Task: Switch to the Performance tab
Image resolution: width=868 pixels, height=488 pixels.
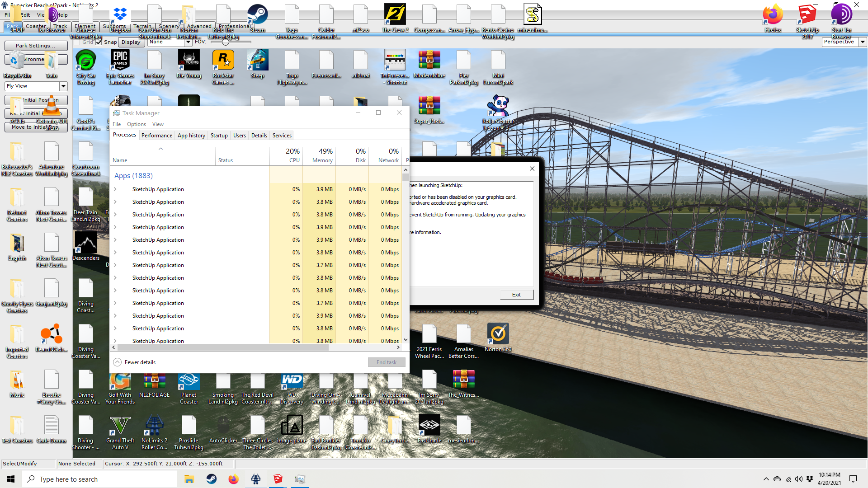Action: pos(156,136)
